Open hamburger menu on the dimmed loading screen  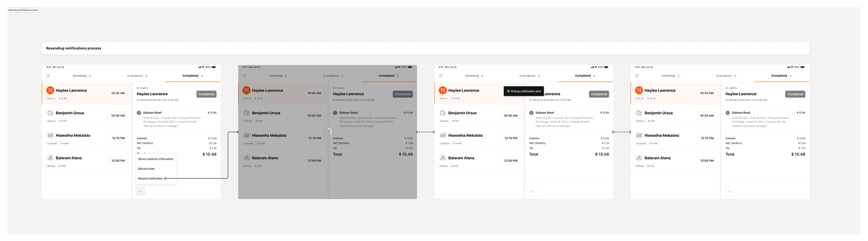click(244, 76)
